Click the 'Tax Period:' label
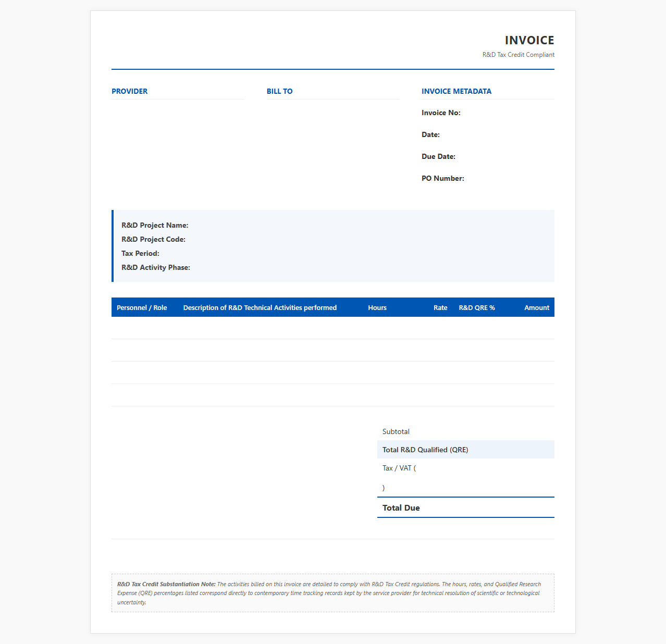Viewport: 666px width, 644px height. point(140,253)
